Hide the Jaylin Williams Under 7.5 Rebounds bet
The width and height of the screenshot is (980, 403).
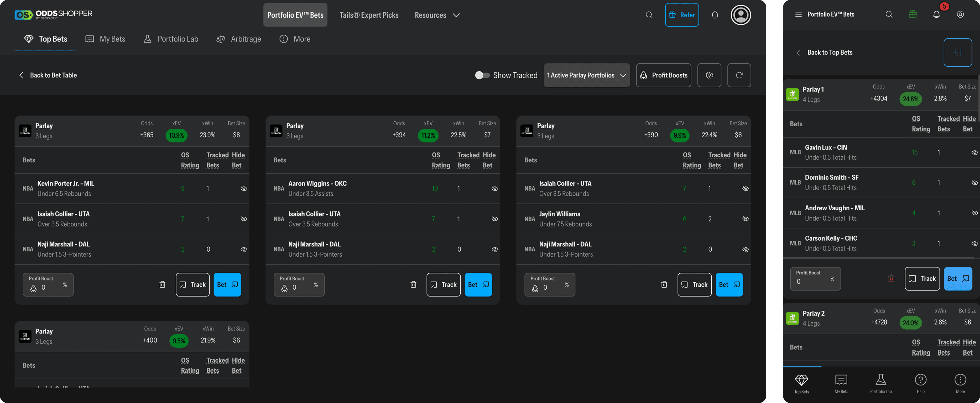[x=745, y=219]
